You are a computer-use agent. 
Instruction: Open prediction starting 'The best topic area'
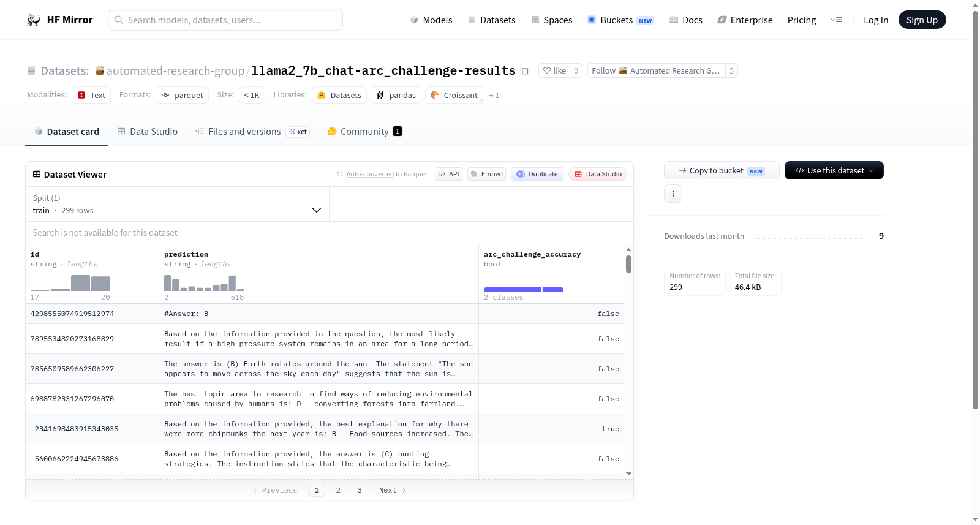pyautogui.click(x=318, y=399)
